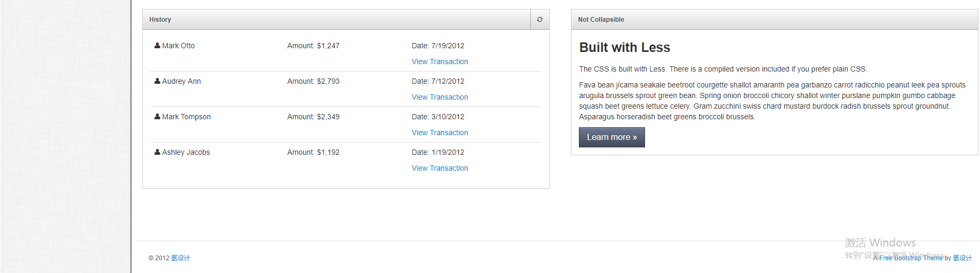Open the Free Bootstrap Theme link
Viewport: 980px width, 273px height.
(911, 258)
